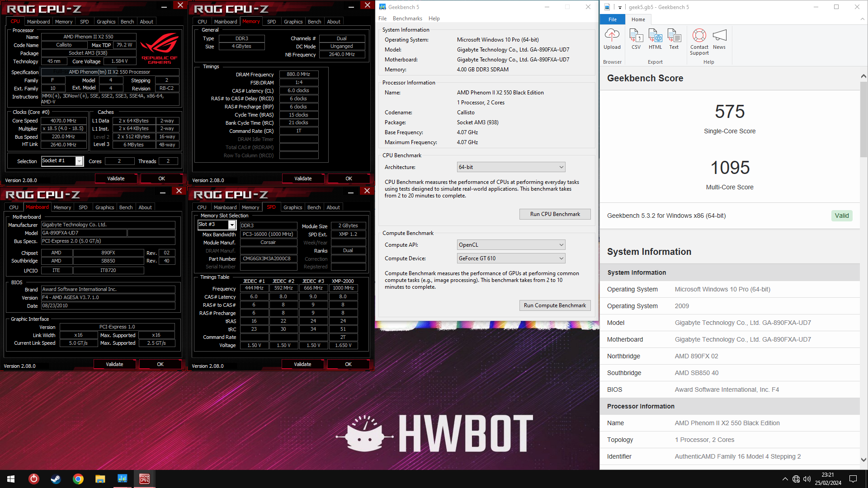Click the 575 Single-Core Score value
The height and width of the screenshot is (488, 868).
point(730,112)
